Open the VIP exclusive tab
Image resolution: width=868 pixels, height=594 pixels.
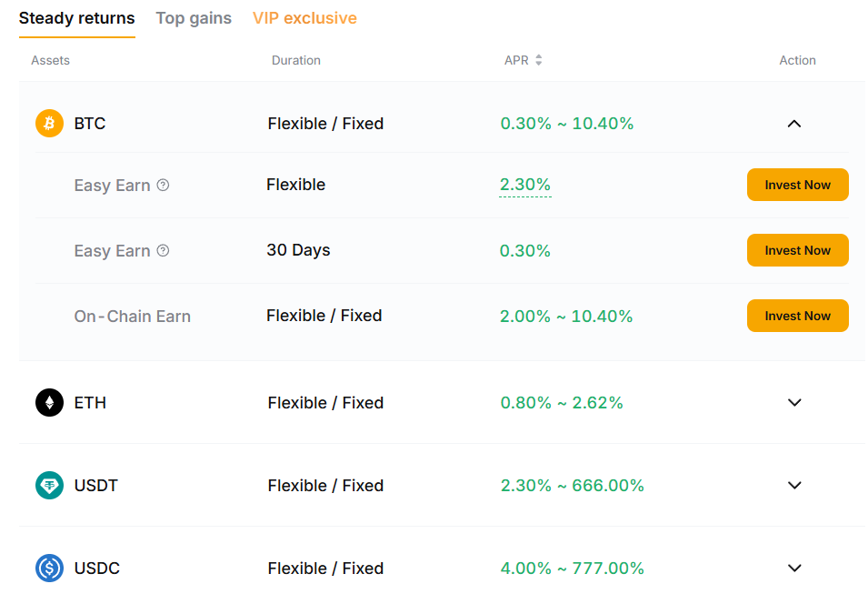click(304, 17)
